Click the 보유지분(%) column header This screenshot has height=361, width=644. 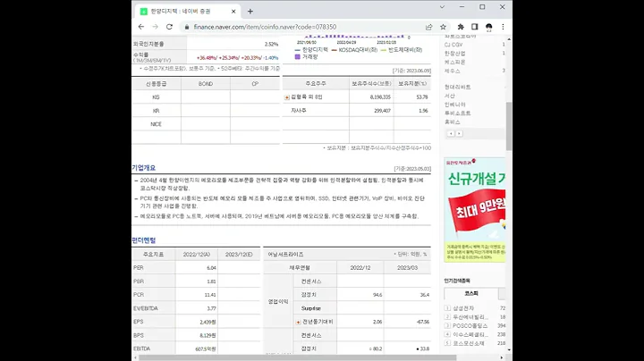point(412,84)
